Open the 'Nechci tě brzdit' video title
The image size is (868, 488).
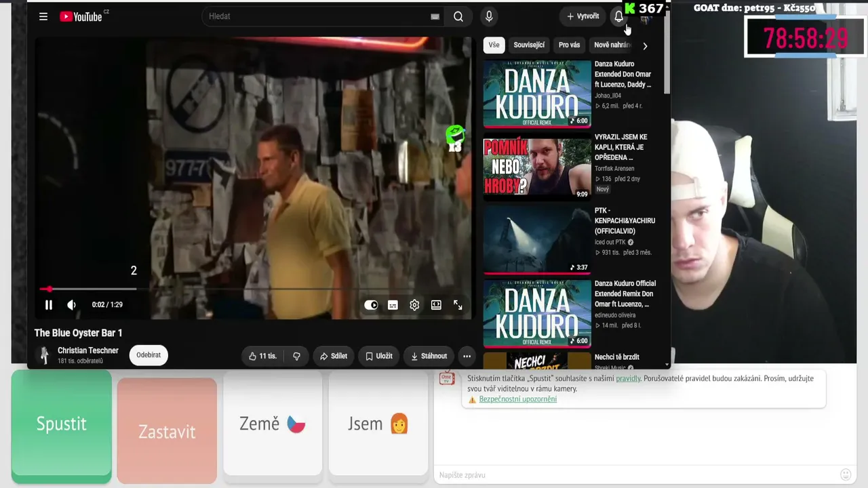tap(617, 357)
